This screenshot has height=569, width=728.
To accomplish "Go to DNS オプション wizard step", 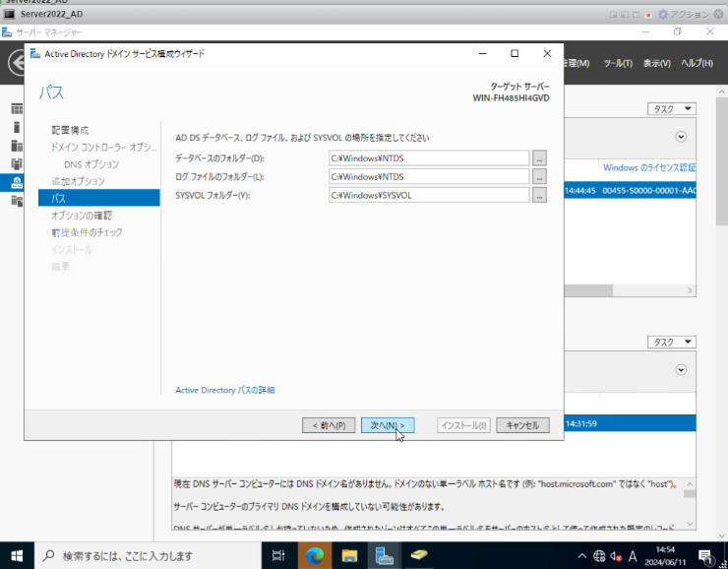I will [91, 164].
